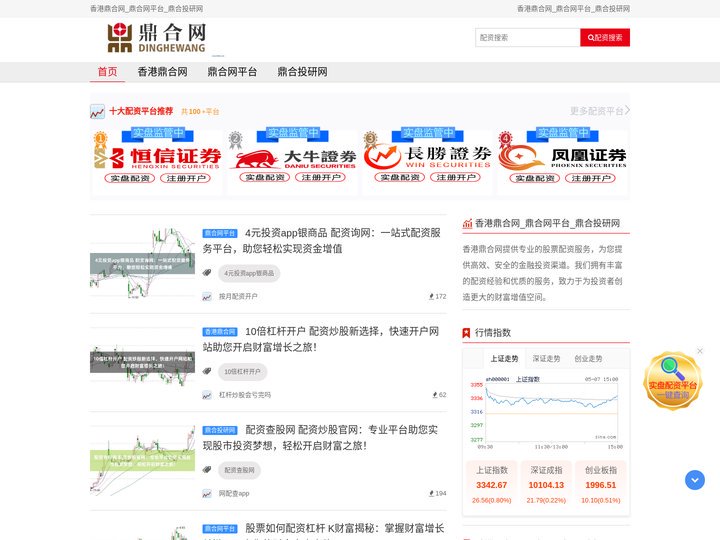720x540 pixels.
Task: Click the red bookmark icon beside 行情指数
Action: pyautogui.click(x=466, y=332)
